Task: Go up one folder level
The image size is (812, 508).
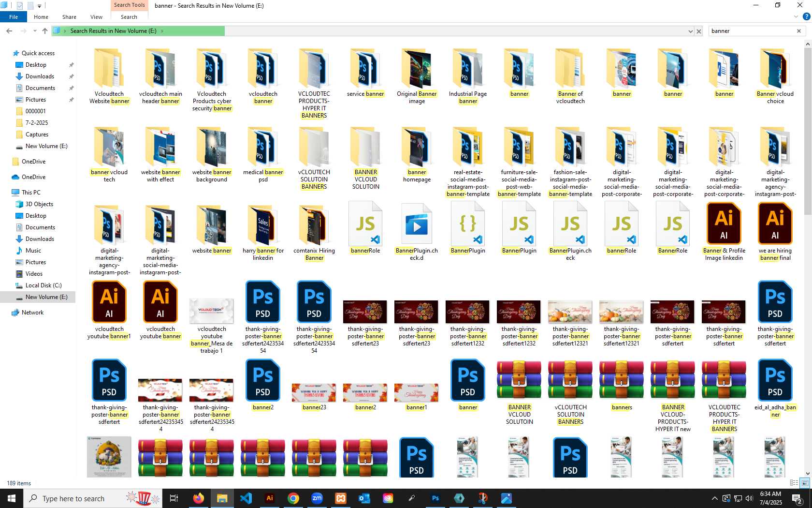Action: pos(45,31)
